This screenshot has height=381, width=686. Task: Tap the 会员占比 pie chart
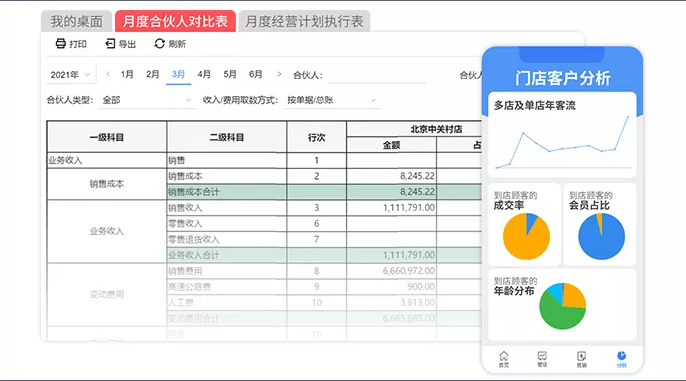point(602,236)
